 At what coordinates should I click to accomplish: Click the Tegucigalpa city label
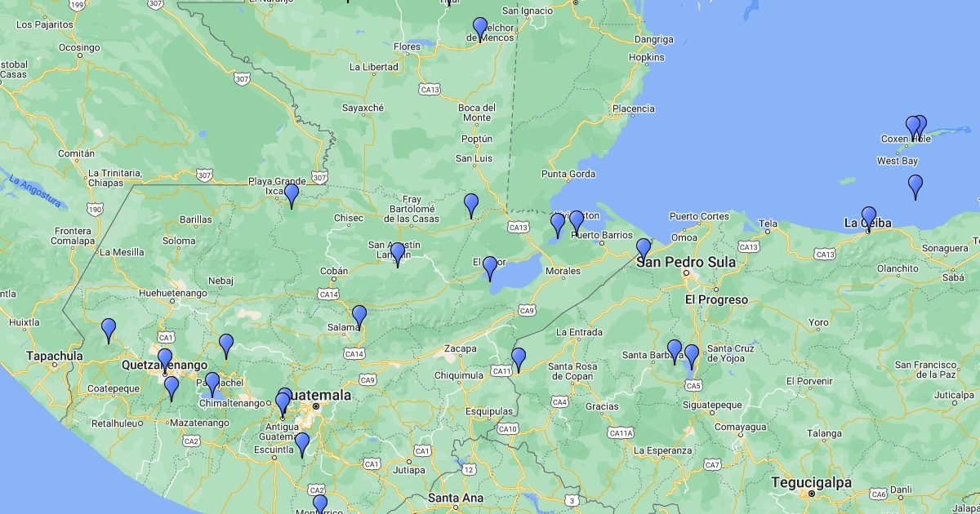pos(811,483)
